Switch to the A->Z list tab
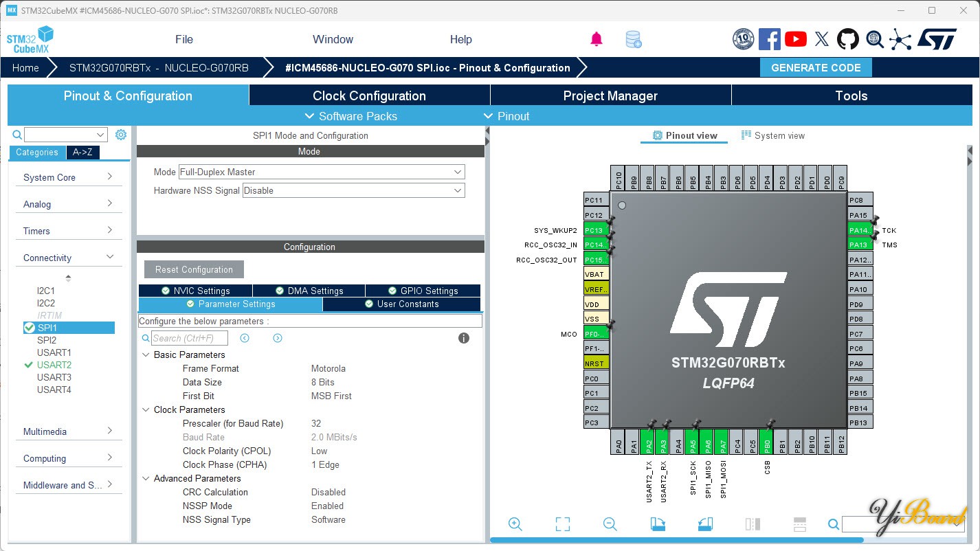The image size is (980, 551). pos(82,153)
